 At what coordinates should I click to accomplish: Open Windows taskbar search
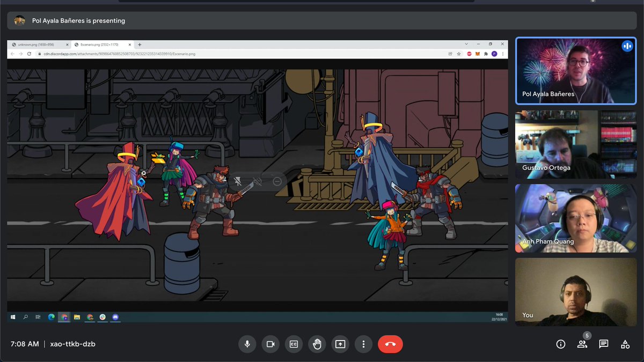coord(26,317)
